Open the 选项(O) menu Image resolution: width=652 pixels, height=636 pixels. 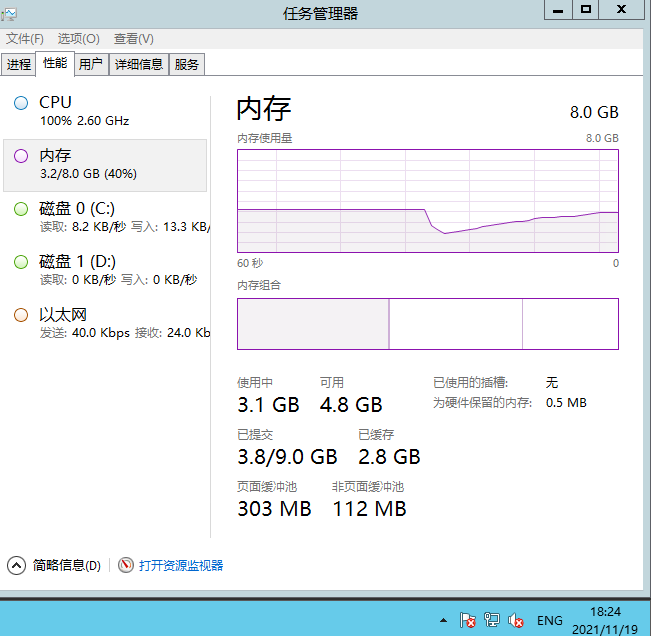(78, 39)
